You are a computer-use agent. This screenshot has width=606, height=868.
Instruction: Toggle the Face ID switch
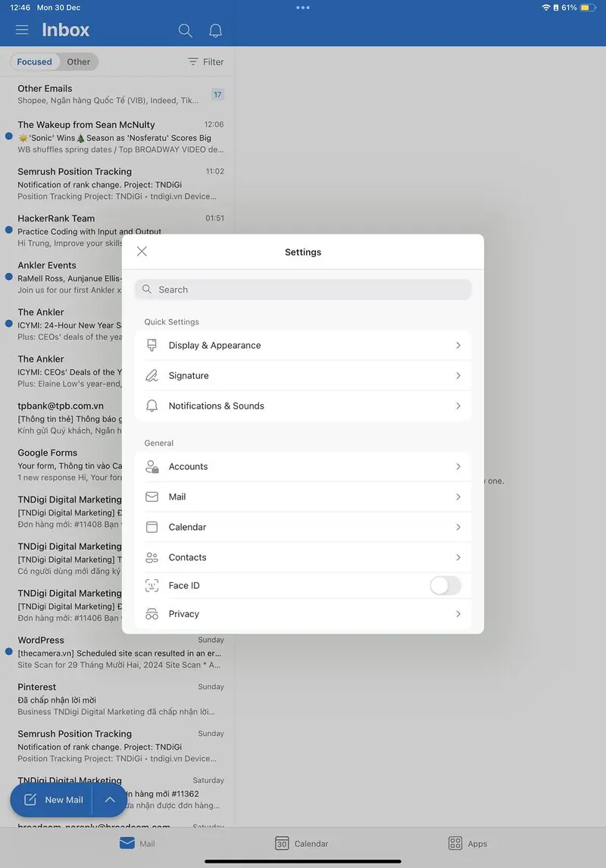tap(445, 586)
